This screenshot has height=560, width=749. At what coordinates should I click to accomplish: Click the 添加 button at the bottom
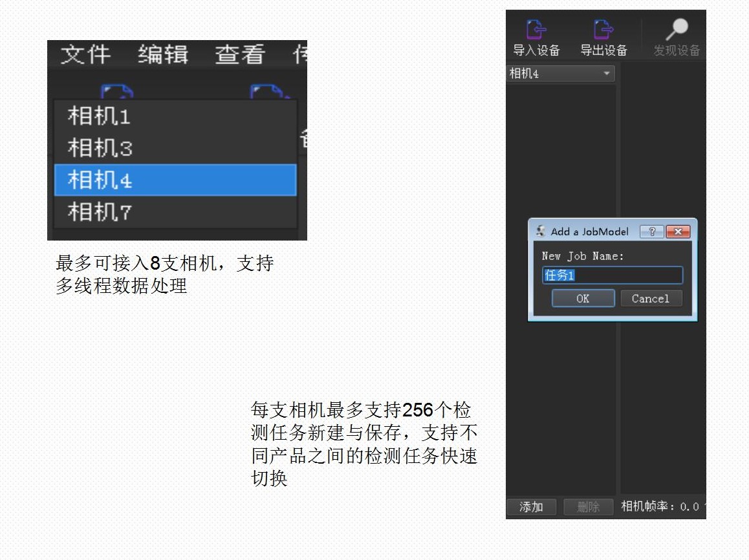(531, 507)
